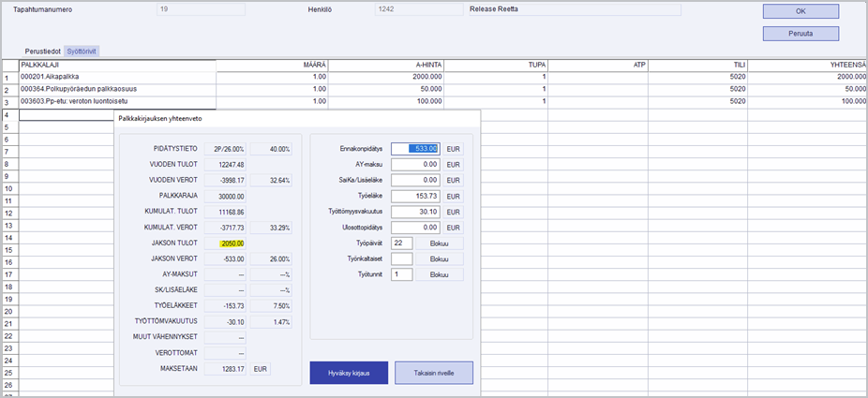Switch to the Perustiedot tab
Image resolution: width=868 pixels, height=398 pixels.
click(43, 50)
